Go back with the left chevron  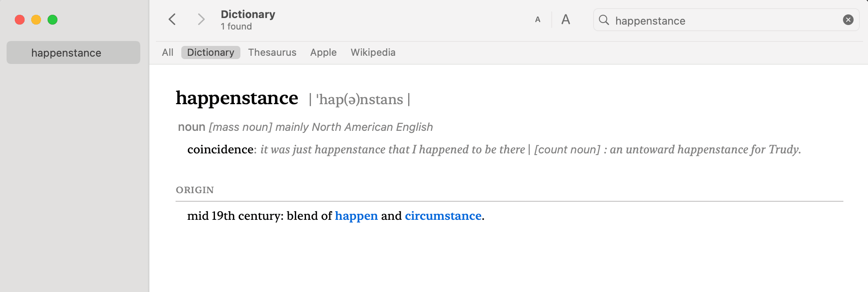point(172,19)
